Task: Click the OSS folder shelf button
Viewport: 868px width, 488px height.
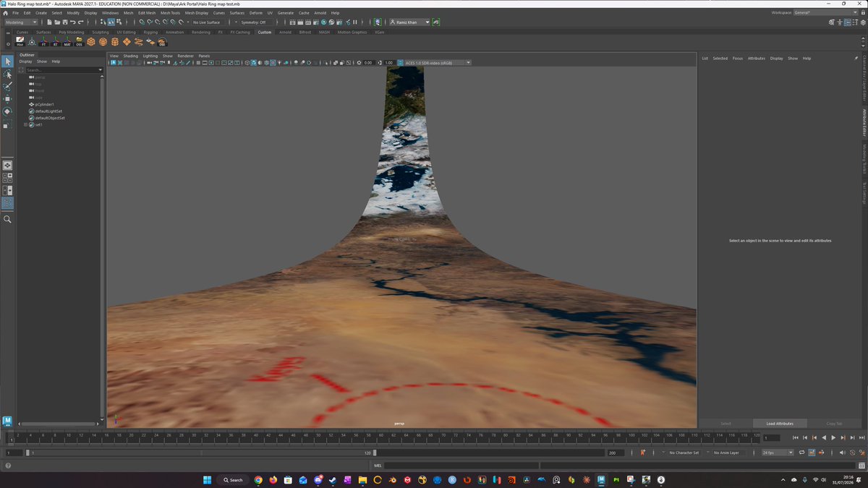Action: 79,42
